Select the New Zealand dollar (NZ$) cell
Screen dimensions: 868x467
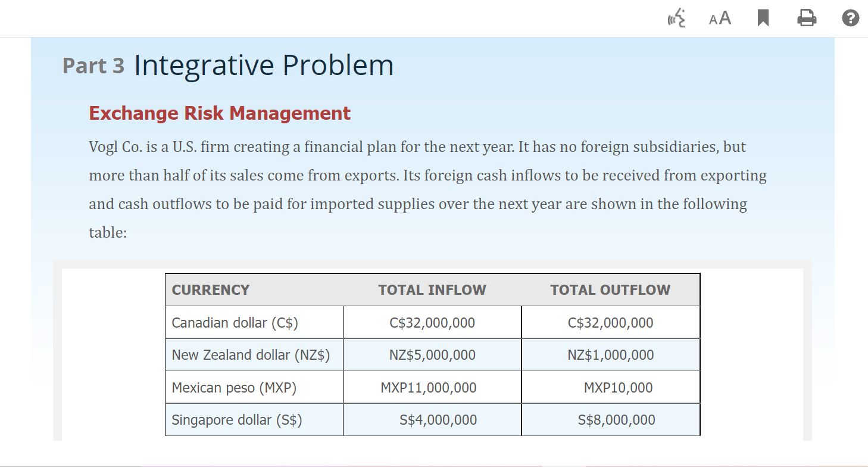click(x=251, y=354)
